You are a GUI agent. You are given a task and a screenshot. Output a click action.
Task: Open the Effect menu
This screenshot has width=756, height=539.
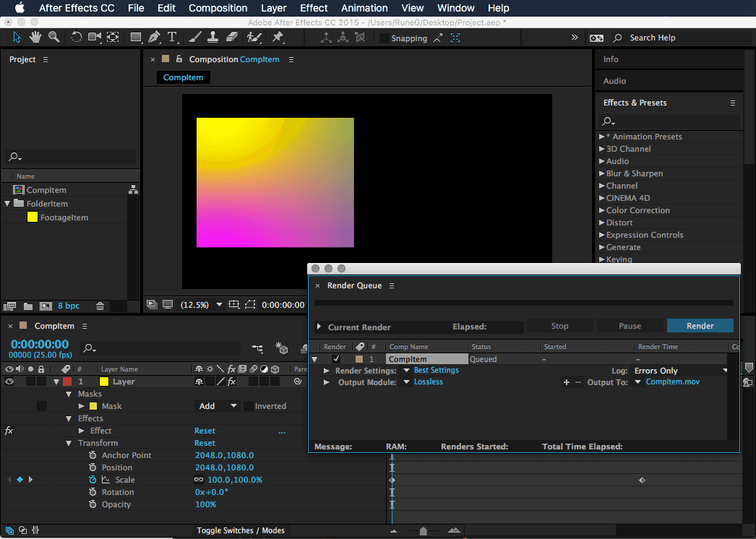coord(314,8)
